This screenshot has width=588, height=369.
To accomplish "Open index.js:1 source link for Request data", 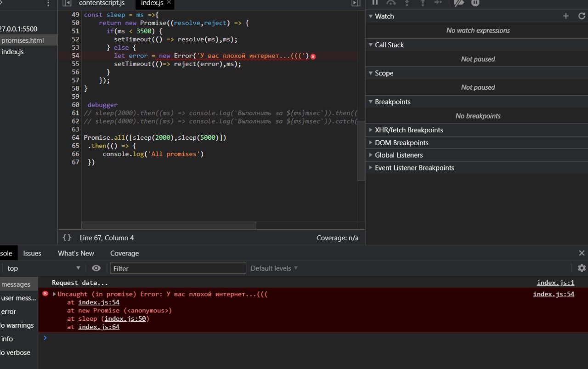I will (x=555, y=283).
